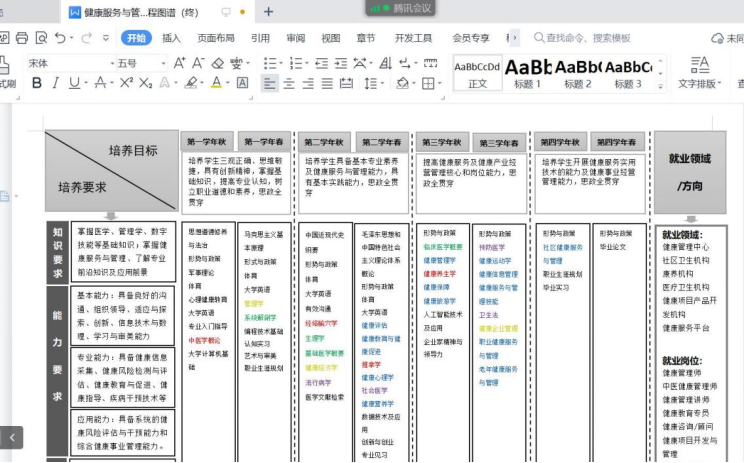Screen dimensions: 744x463
Task: Toggle bold formatting
Action: pyautogui.click(x=37, y=83)
